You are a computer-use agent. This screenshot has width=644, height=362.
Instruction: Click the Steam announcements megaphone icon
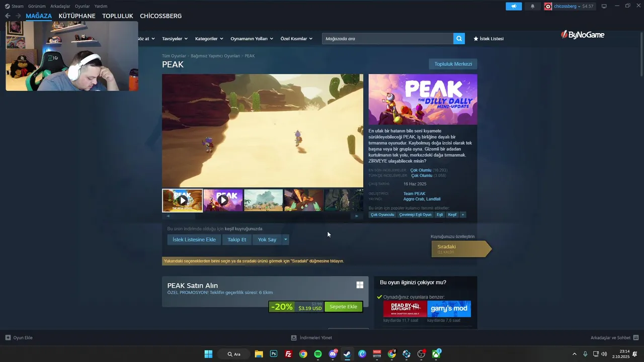(514, 6)
